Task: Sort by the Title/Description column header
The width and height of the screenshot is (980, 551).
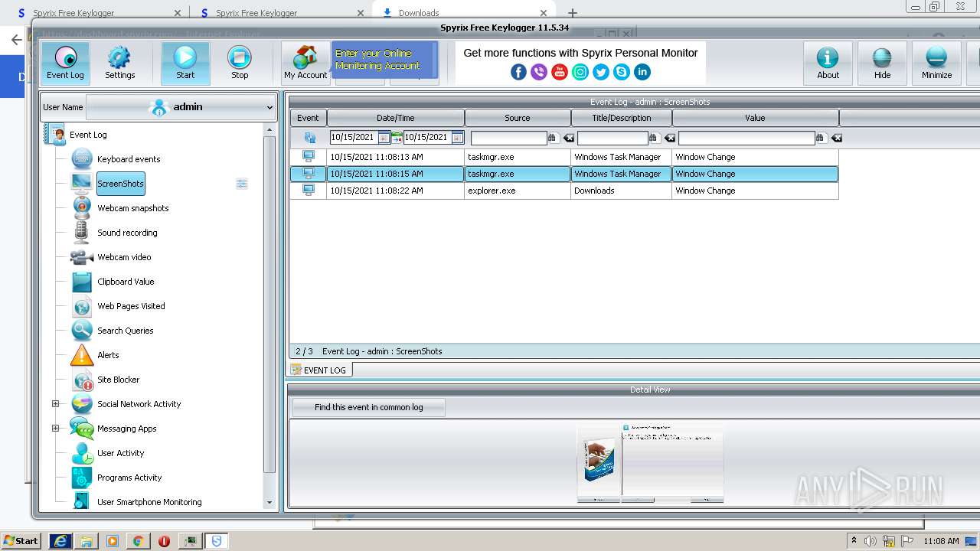Action: click(622, 118)
